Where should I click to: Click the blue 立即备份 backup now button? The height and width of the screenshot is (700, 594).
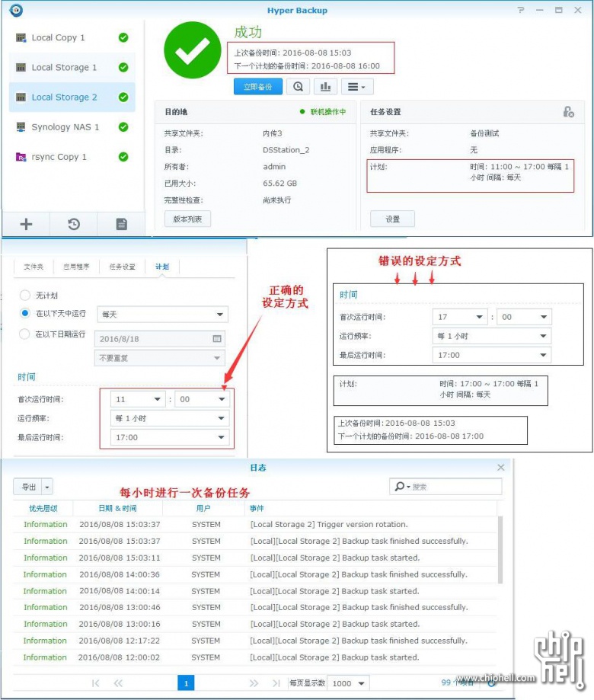point(258,87)
